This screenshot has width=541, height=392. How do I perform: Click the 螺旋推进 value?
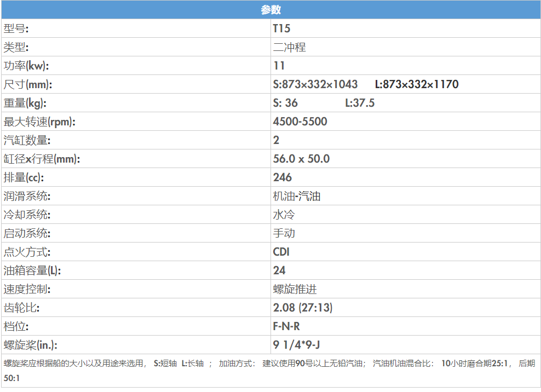(295, 289)
